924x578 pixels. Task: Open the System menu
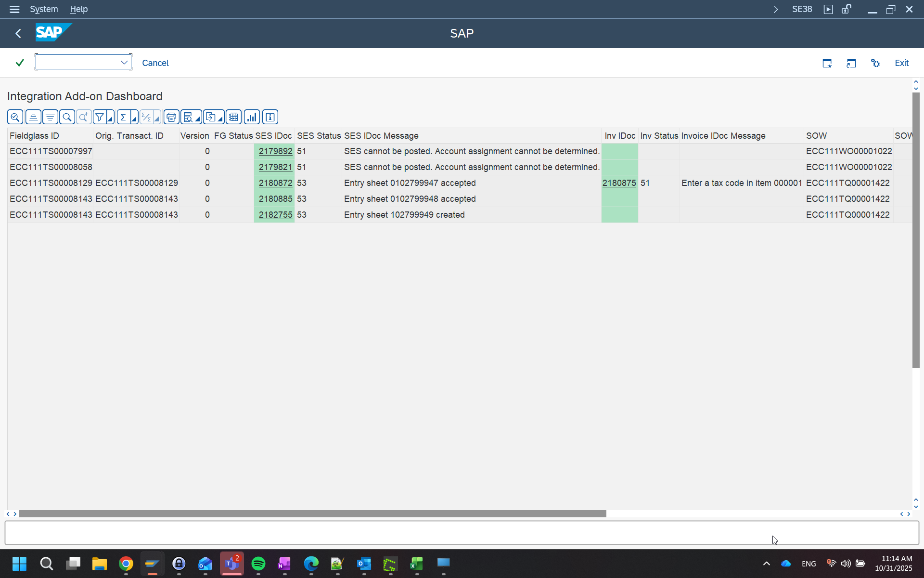point(44,9)
